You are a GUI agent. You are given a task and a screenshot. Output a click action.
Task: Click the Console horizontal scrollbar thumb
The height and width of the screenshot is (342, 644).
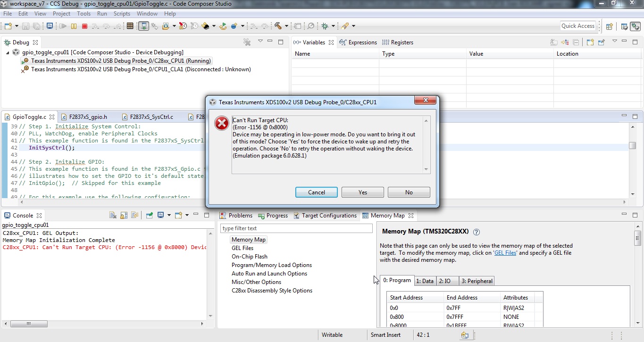[29, 324]
